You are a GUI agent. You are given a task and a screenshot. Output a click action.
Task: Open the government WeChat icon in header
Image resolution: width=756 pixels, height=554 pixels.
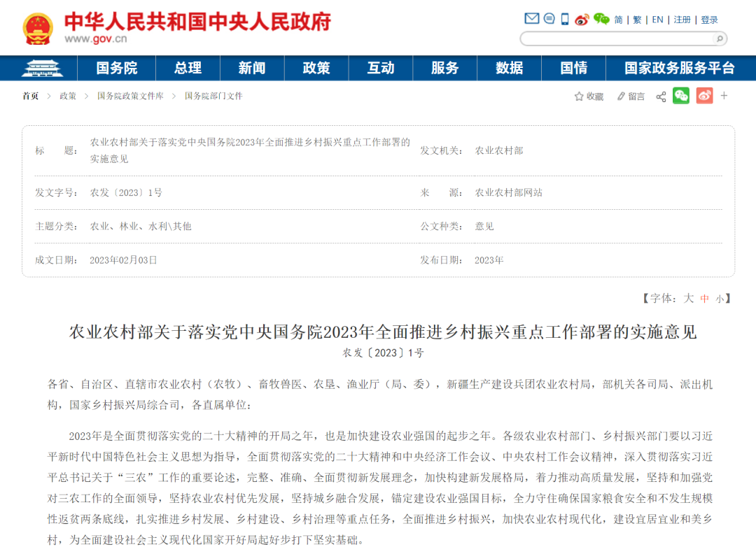click(x=601, y=19)
